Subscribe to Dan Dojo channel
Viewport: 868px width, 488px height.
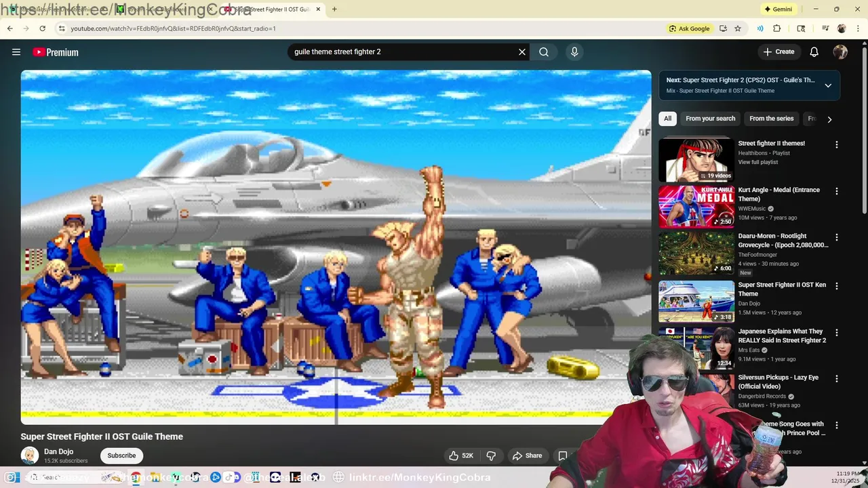121,455
